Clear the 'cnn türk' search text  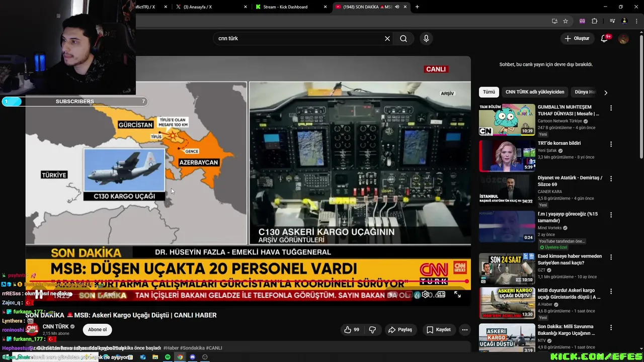(x=387, y=39)
